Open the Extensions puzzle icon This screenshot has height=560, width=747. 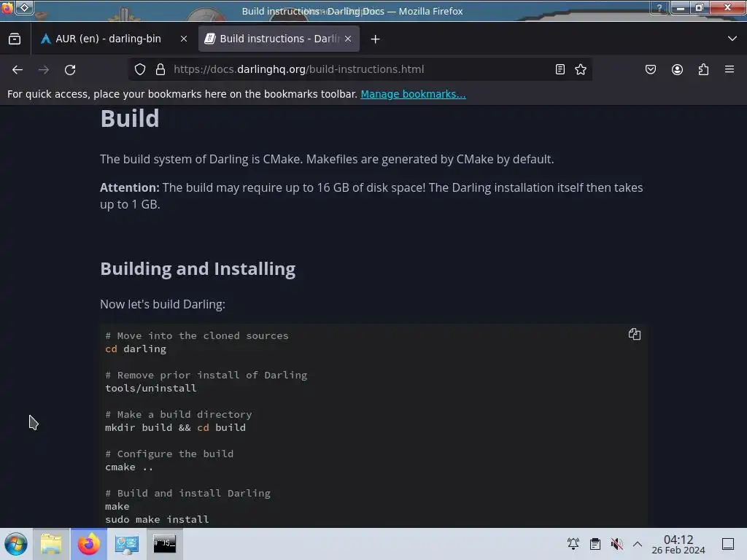click(704, 69)
